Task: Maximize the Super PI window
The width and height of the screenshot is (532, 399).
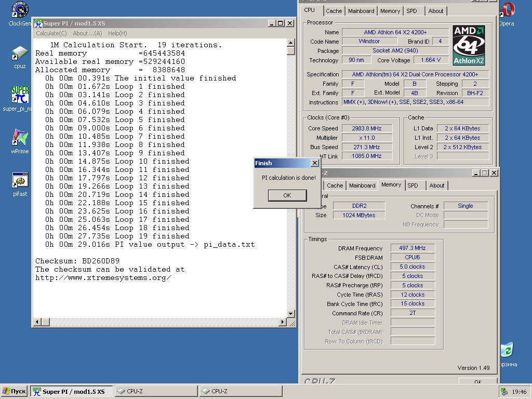Action: [x=280, y=23]
